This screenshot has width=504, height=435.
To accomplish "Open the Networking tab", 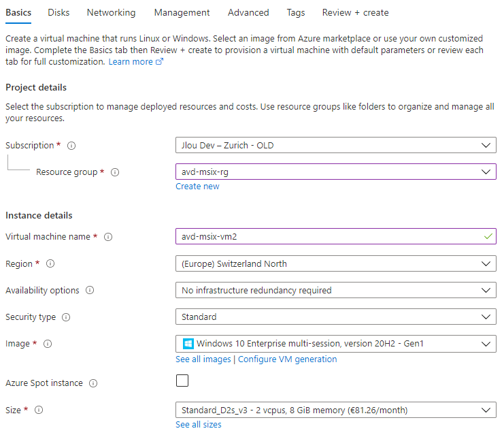I will click(x=112, y=12).
